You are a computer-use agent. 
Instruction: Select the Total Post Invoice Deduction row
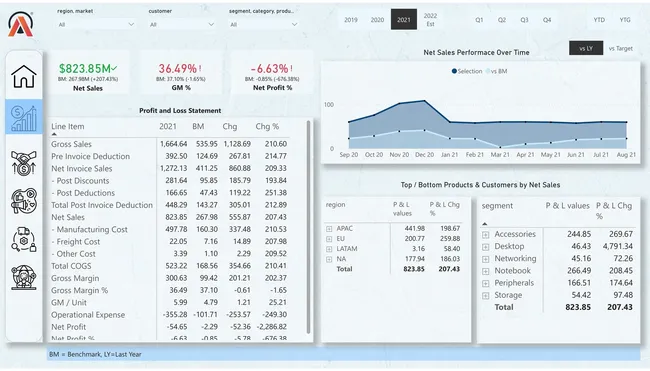pyautogui.click(x=102, y=205)
